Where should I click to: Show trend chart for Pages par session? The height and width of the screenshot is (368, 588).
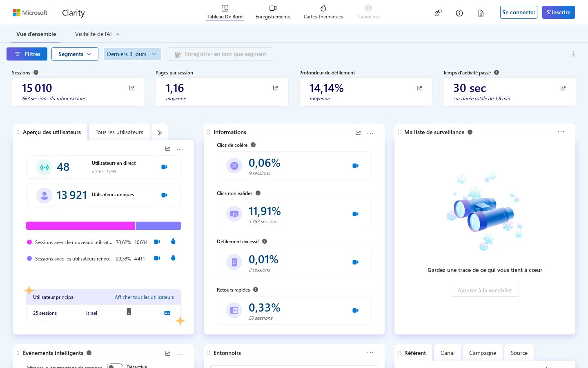point(276,88)
